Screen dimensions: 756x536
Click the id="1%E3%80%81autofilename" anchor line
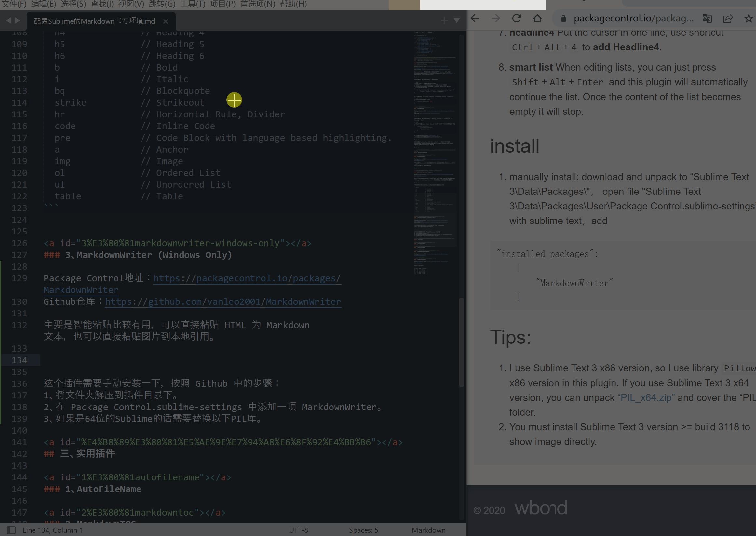[137, 477]
